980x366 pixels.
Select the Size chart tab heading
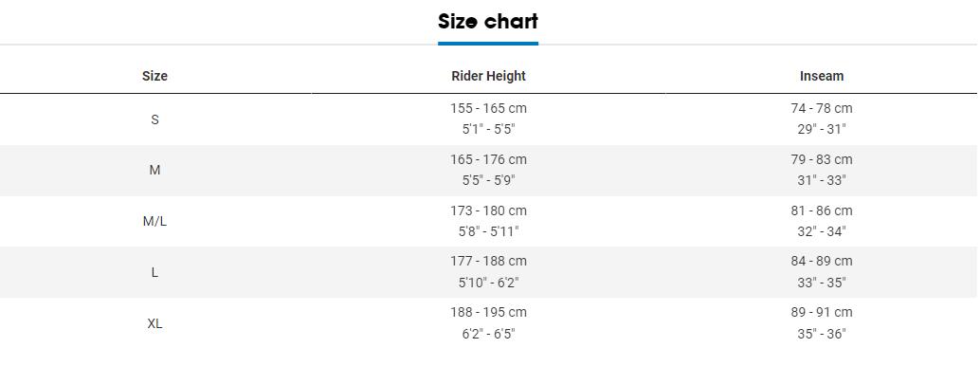(x=487, y=21)
